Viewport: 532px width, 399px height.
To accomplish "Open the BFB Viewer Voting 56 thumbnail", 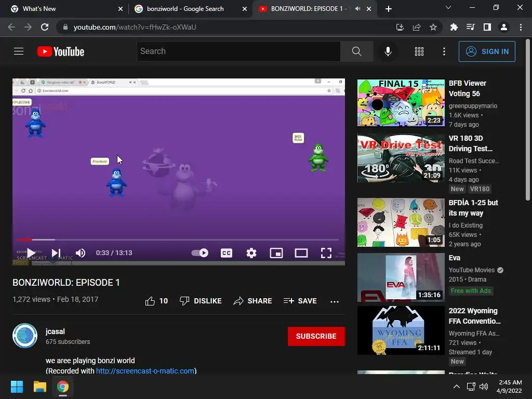I will point(401,103).
